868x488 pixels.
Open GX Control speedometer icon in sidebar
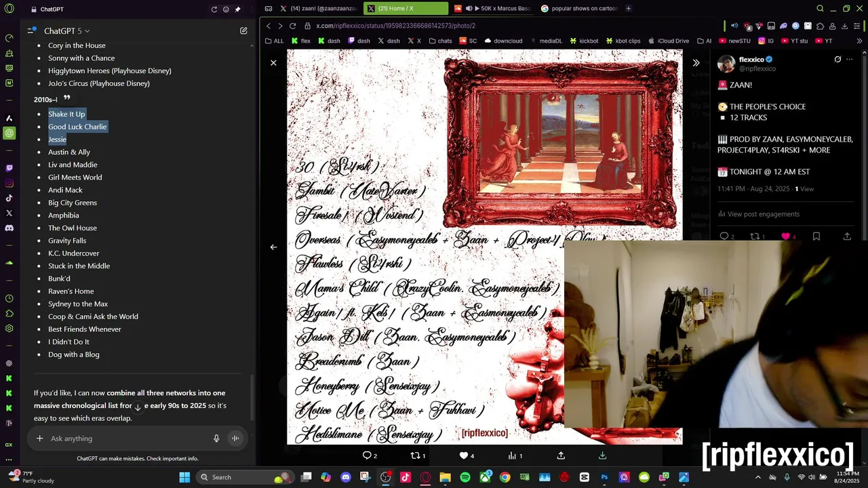[x=9, y=38]
